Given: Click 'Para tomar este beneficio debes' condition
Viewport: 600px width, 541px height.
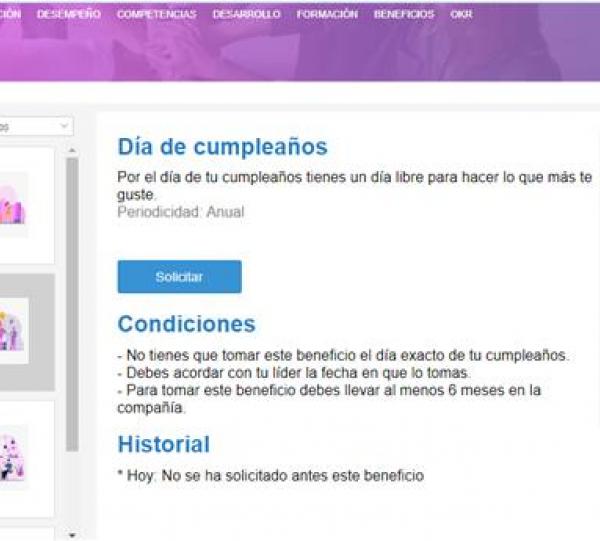Looking at the screenshot, I should [329, 399].
